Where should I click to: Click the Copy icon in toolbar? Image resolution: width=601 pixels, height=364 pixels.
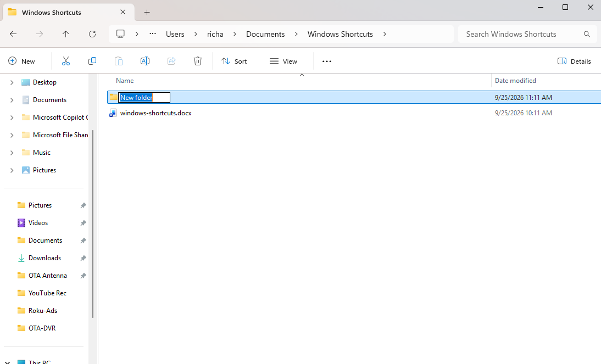pos(92,61)
